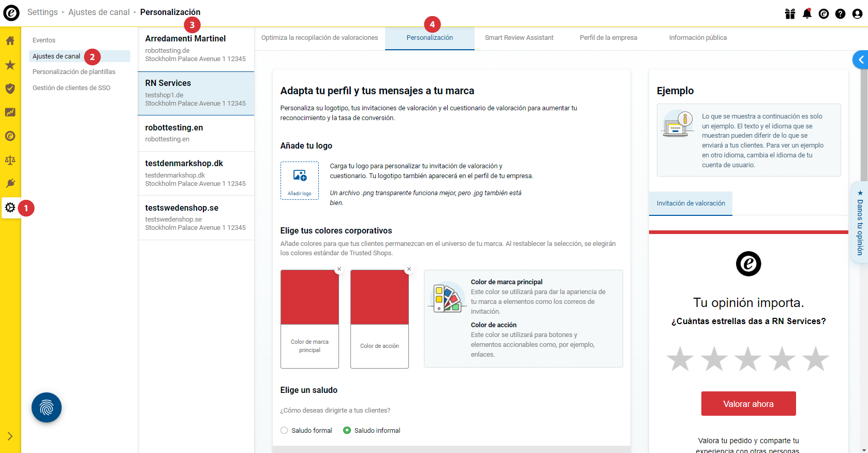Open the notifications bell icon

click(x=807, y=14)
